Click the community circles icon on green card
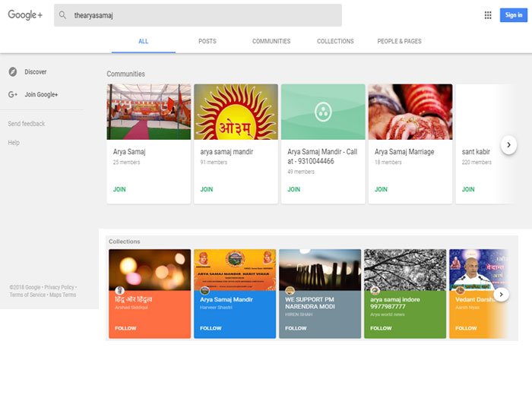The width and height of the screenshot is (532, 417). tap(323, 112)
